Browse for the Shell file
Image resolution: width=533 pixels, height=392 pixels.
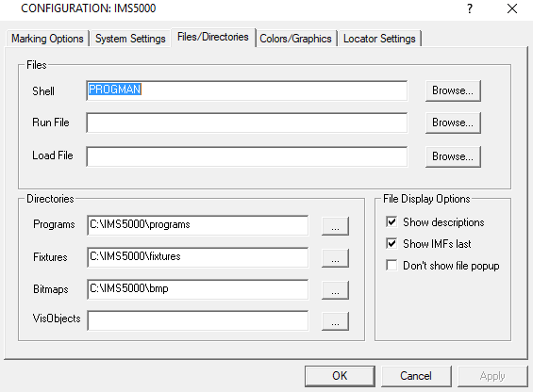point(453,90)
